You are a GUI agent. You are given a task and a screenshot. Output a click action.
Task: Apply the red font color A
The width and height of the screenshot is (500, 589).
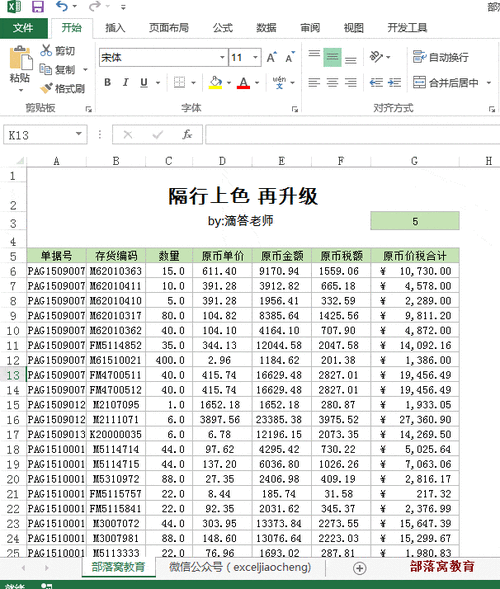tap(243, 83)
